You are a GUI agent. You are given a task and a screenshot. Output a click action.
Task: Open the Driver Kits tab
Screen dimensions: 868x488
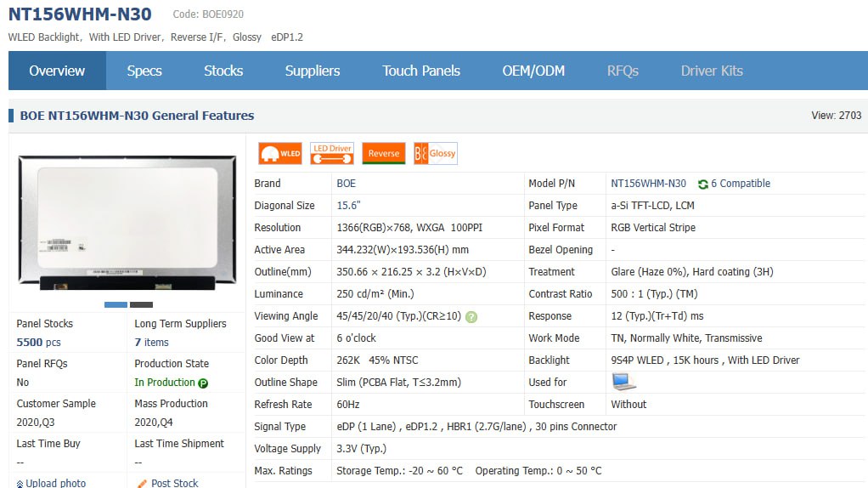pyautogui.click(x=712, y=71)
